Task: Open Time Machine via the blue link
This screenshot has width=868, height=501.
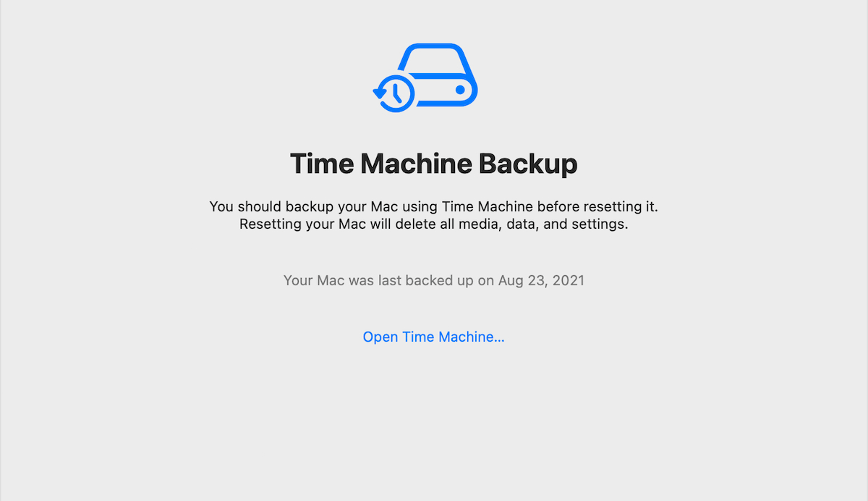Action: 433,337
